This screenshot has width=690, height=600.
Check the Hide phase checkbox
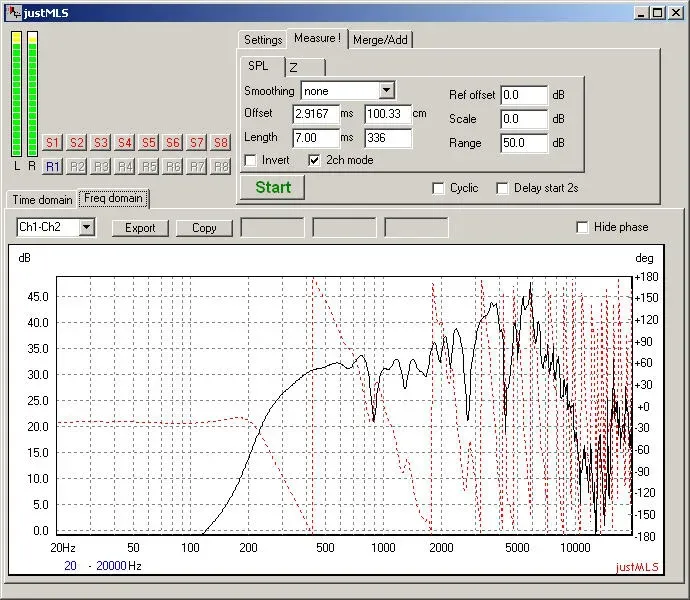click(582, 227)
